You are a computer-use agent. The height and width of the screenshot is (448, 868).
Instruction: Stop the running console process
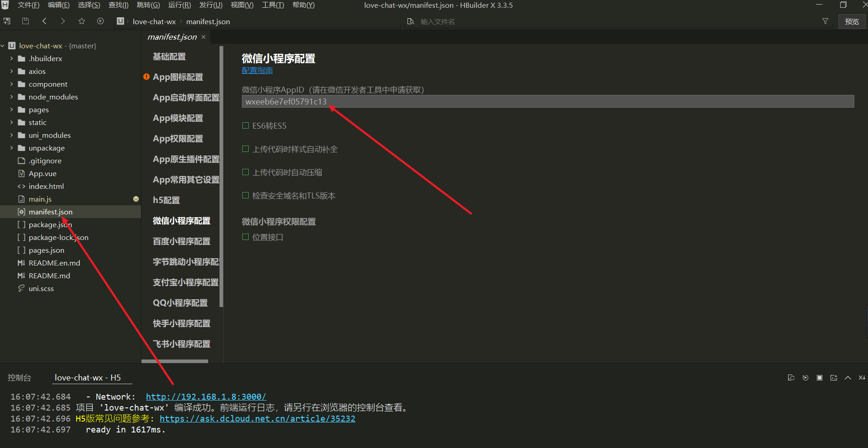(820, 378)
